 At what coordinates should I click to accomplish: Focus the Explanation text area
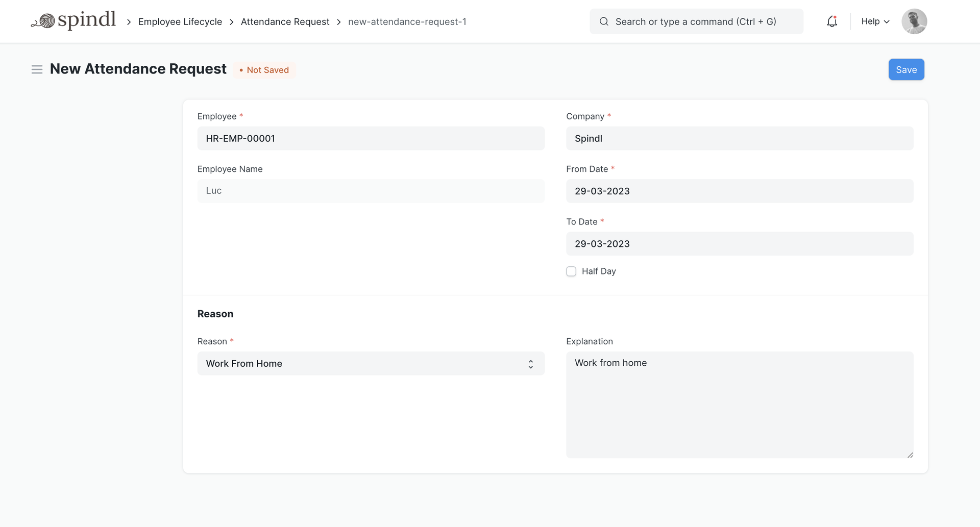[x=739, y=405]
